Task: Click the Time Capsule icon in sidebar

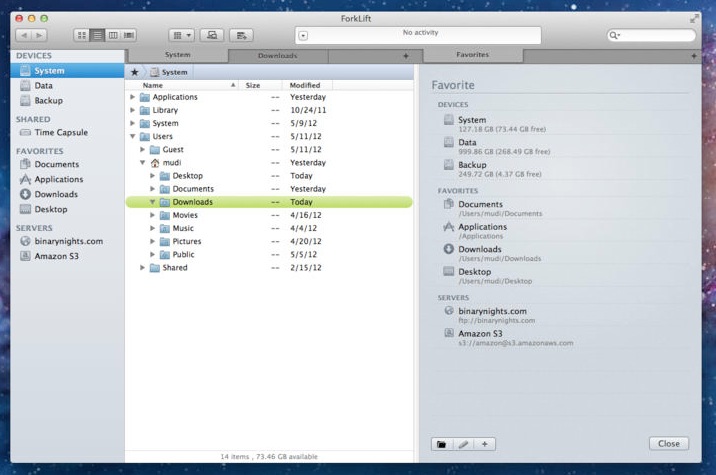Action: (x=26, y=132)
